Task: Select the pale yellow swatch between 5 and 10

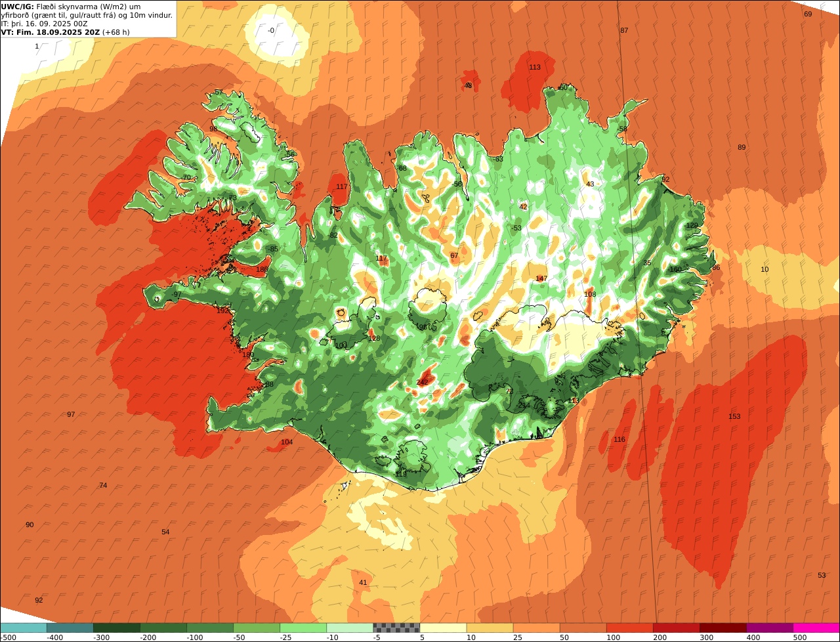Action: coord(443,628)
